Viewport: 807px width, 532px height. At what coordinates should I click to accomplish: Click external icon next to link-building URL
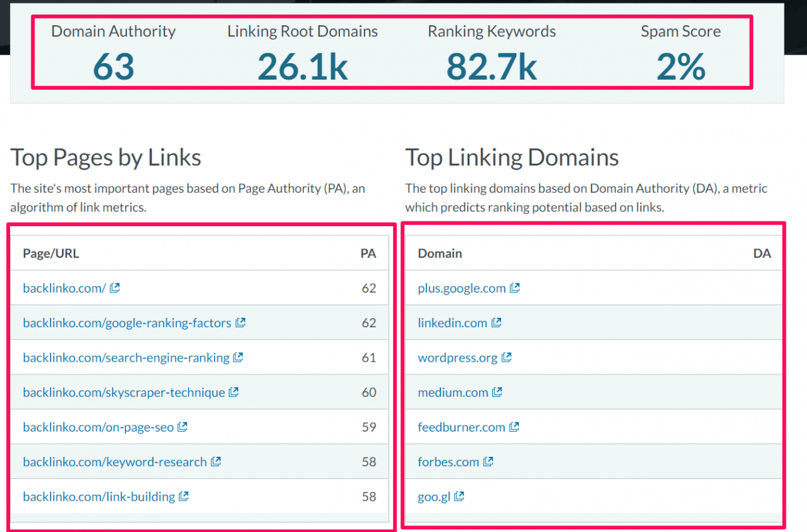click(184, 496)
